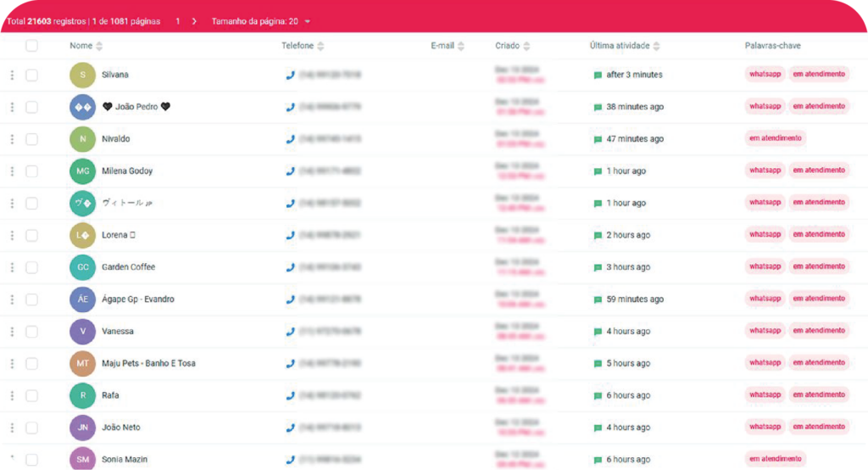
Task: Click the green activity icon for Rafa
Action: (598, 395)
